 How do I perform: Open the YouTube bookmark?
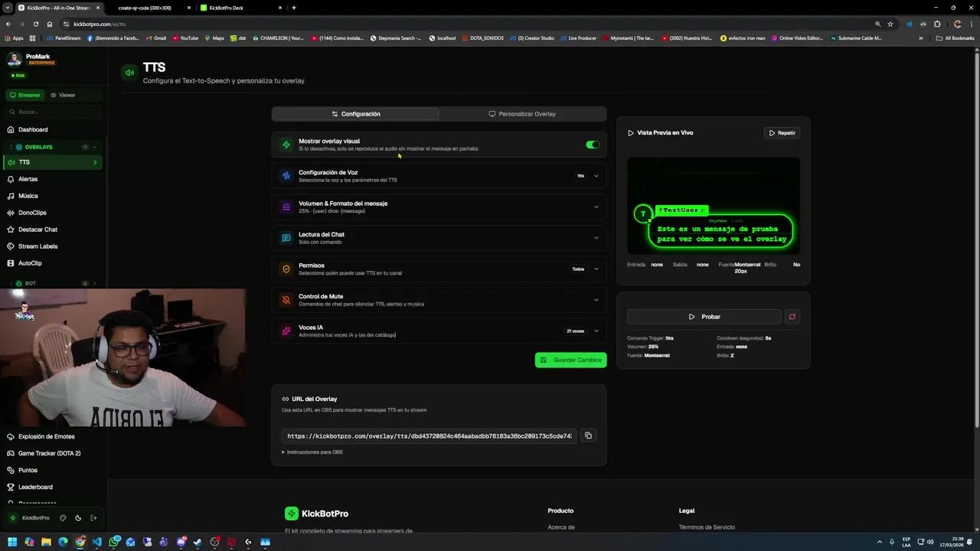click(x=185, y=37)
